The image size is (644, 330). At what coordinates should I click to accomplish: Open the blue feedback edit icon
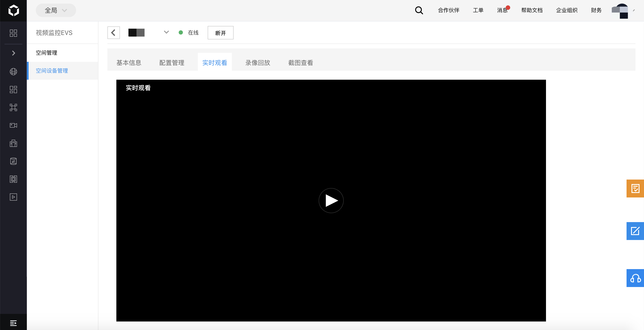[635, 231]
